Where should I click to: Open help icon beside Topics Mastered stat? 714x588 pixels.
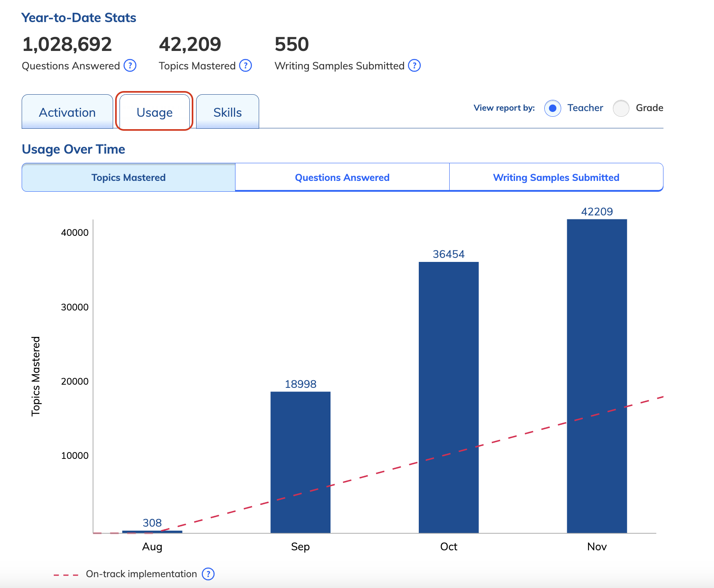tap(245, 65)
